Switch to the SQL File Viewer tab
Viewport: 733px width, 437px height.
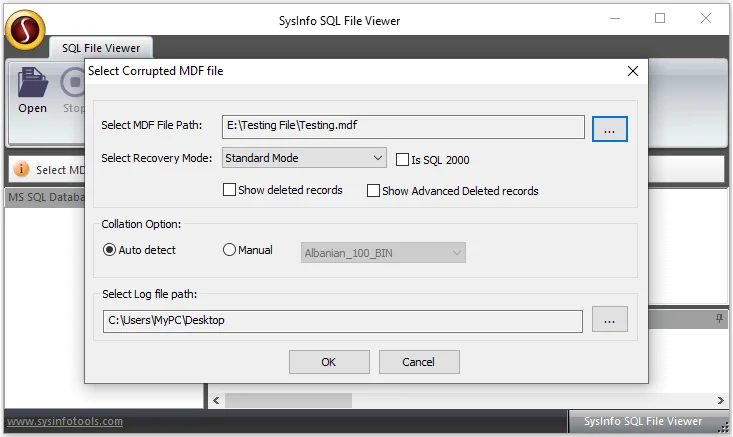(x=101, y=48)
